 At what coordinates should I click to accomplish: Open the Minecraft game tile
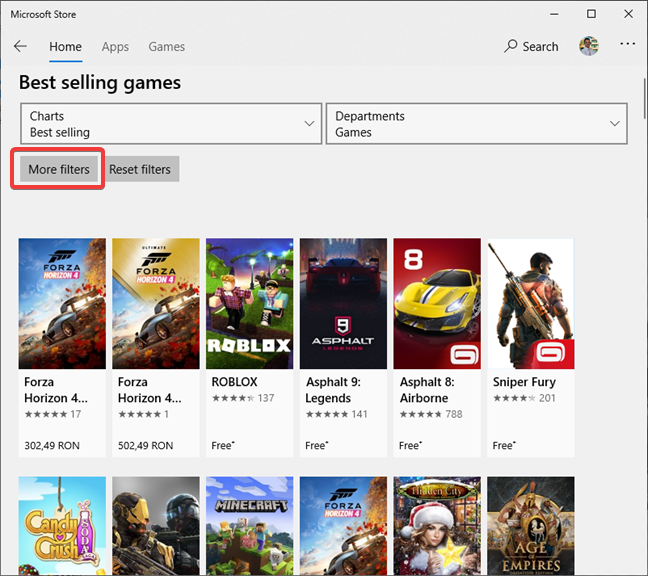tap(250, 526)
